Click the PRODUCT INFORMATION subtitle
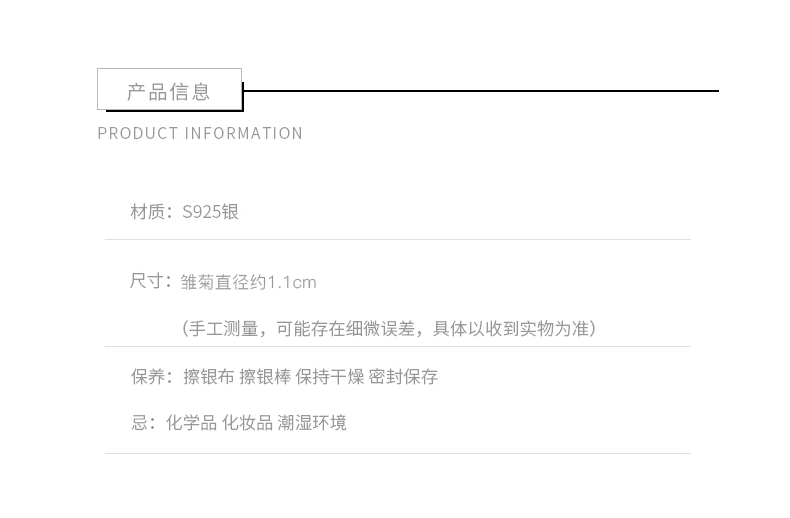The height and width of the screenshot is (518, 790). pyautogui.click(x=200, y=134)
